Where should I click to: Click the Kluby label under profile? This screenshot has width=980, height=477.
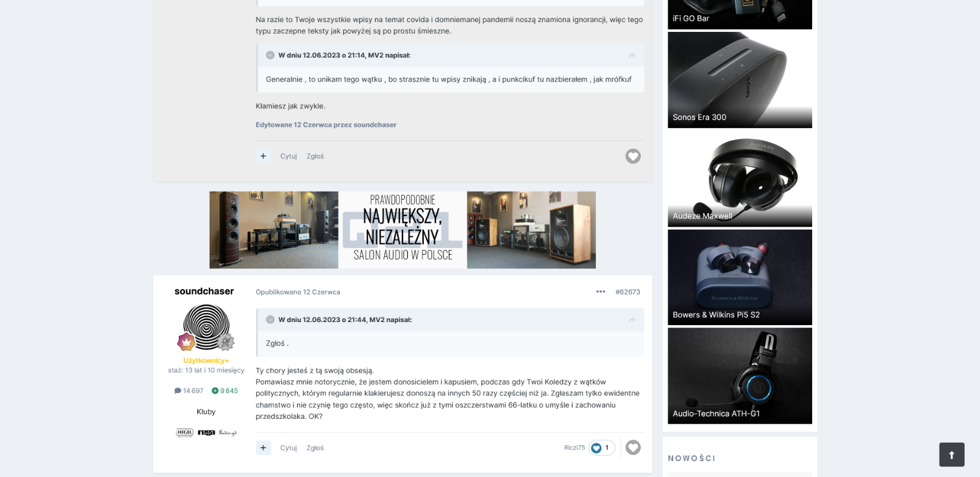pyautogui.click(x=206, y=412)
